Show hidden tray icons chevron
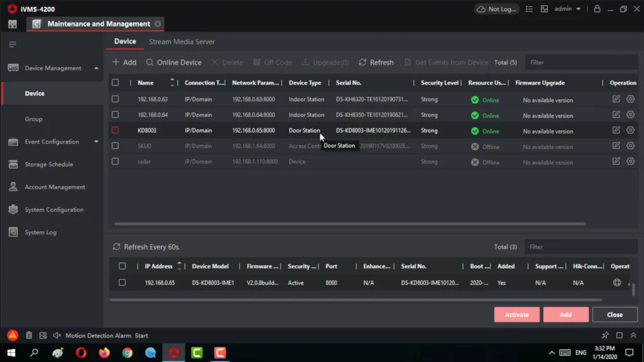Screen dimensions: 644x362 point(552,353)
